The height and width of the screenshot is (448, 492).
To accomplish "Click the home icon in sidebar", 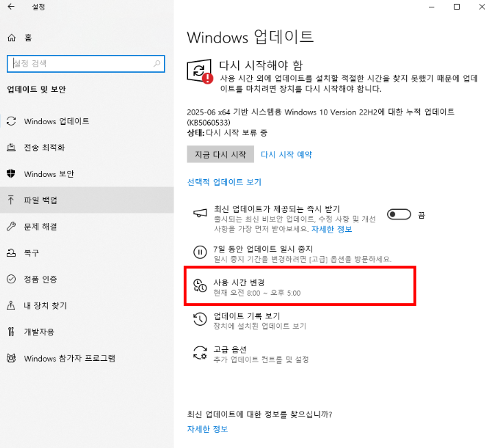I will (12, 38).
